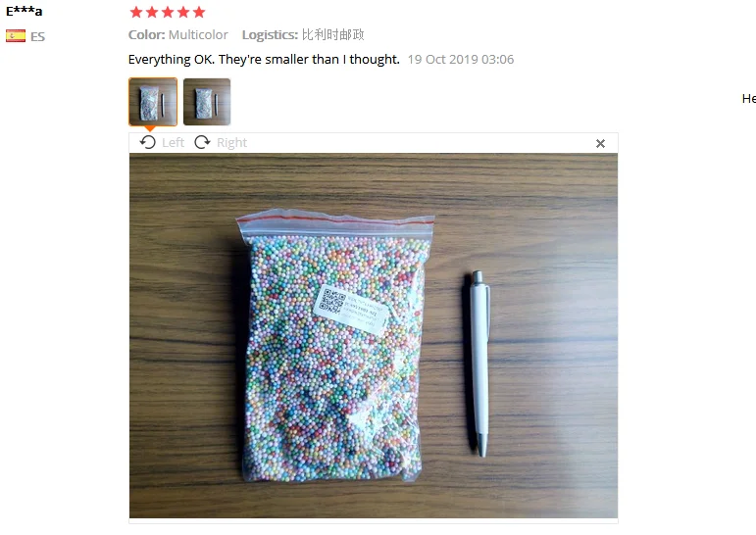The width and height of the screenshot is (756, 535).
Task: Click the QR code sticker in the photo
Action: click(350, 309)
